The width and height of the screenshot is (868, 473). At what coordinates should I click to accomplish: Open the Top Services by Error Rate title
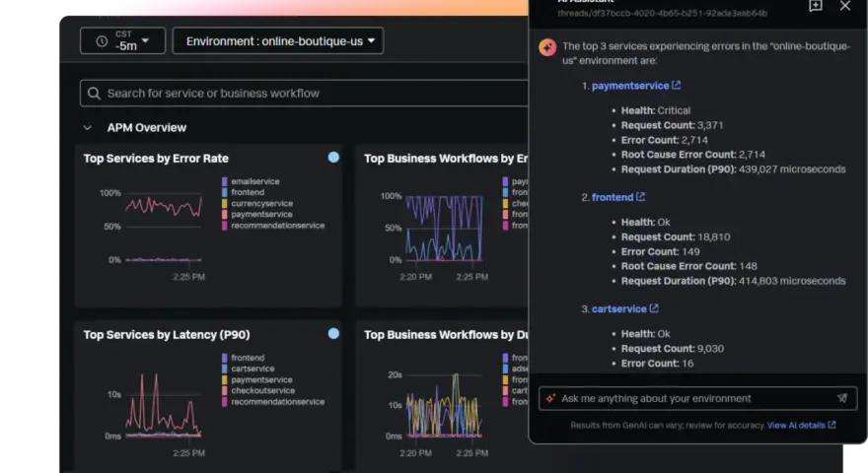[x=156, y=159]
